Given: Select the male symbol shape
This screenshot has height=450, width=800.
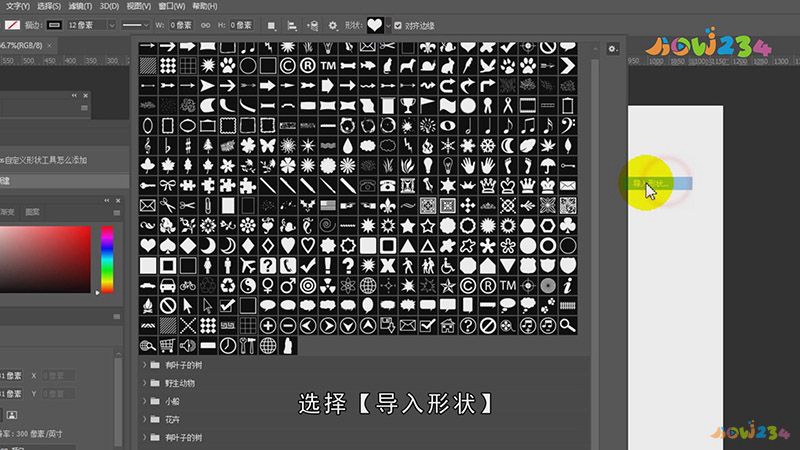Looking at the screenshot, I should click(x=288, y=286).
